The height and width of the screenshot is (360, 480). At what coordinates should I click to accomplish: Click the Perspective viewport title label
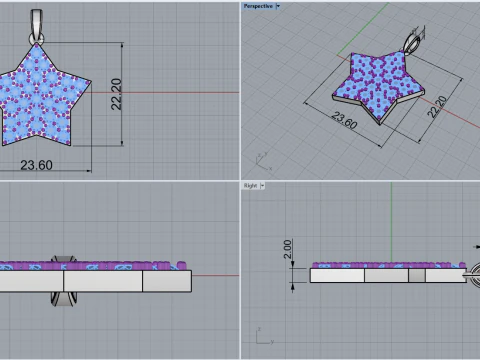point(258,6)
